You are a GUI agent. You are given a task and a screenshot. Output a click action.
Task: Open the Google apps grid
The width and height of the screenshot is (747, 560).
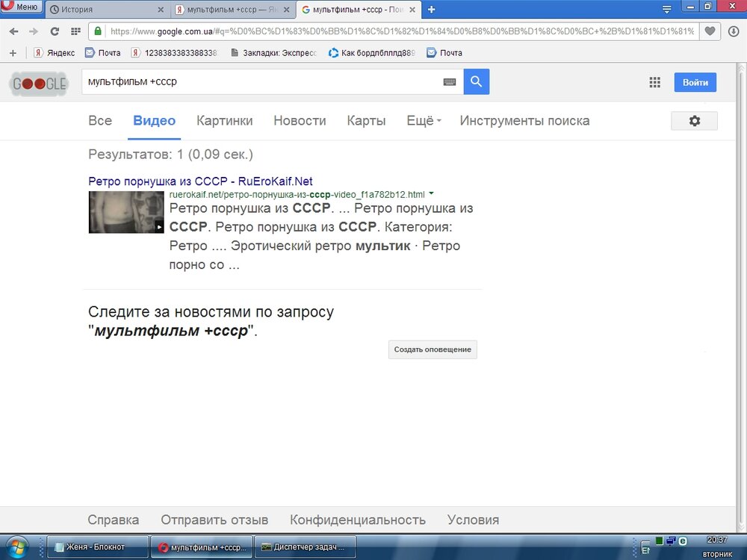click(x=655, y=82)
